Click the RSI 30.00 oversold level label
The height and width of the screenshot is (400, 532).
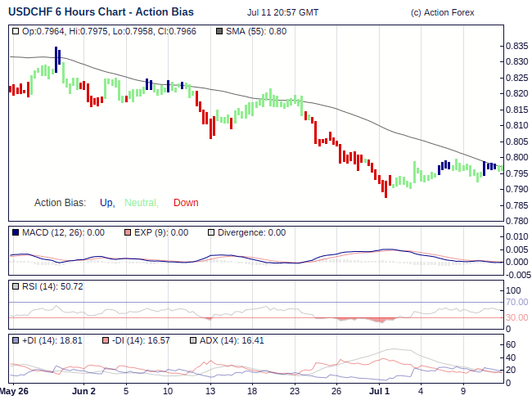[516, 317]
